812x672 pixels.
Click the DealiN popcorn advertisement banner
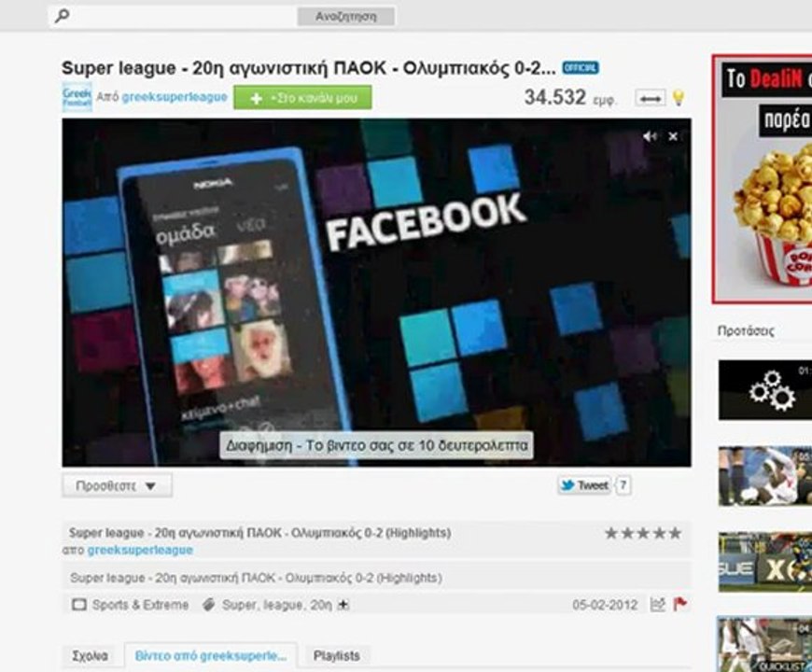[763, 179]
